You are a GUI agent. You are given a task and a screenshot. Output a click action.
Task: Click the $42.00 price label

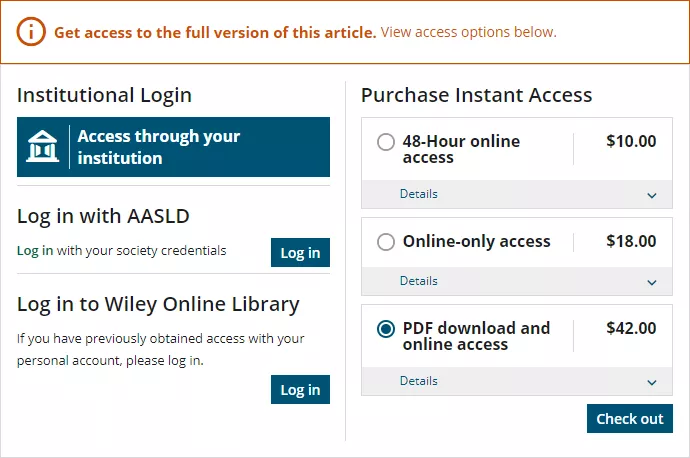[x=631, y=328]
